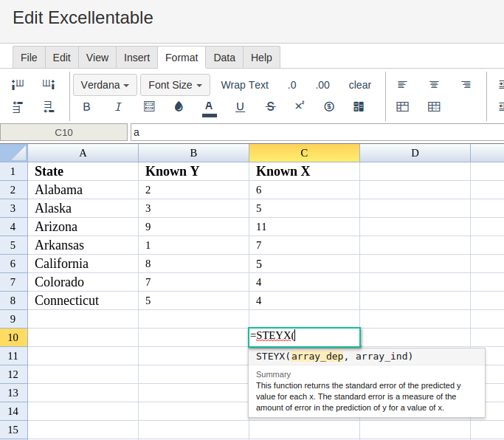
Task: Select column D header
Action: (x=415, y=153)
